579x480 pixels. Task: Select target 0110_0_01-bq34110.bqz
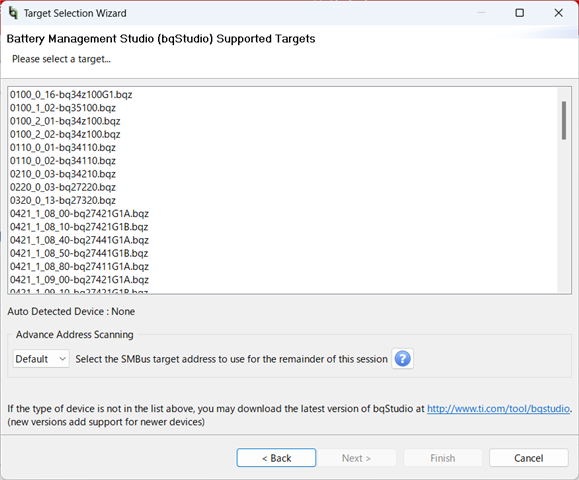click(x=63, y=148)
